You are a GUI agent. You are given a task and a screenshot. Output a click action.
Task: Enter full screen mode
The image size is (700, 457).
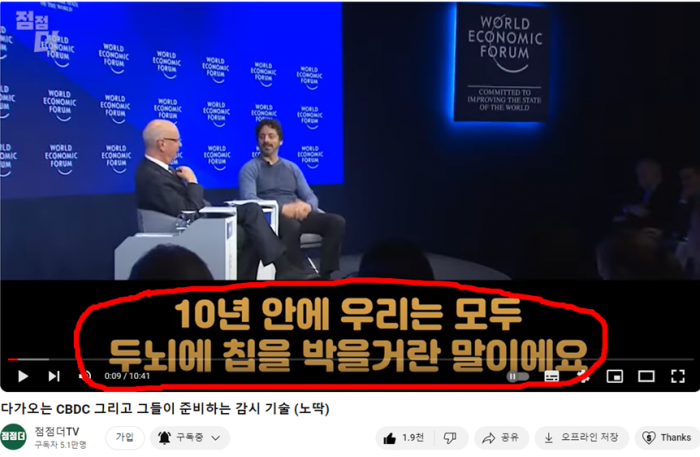click(678, 376)
